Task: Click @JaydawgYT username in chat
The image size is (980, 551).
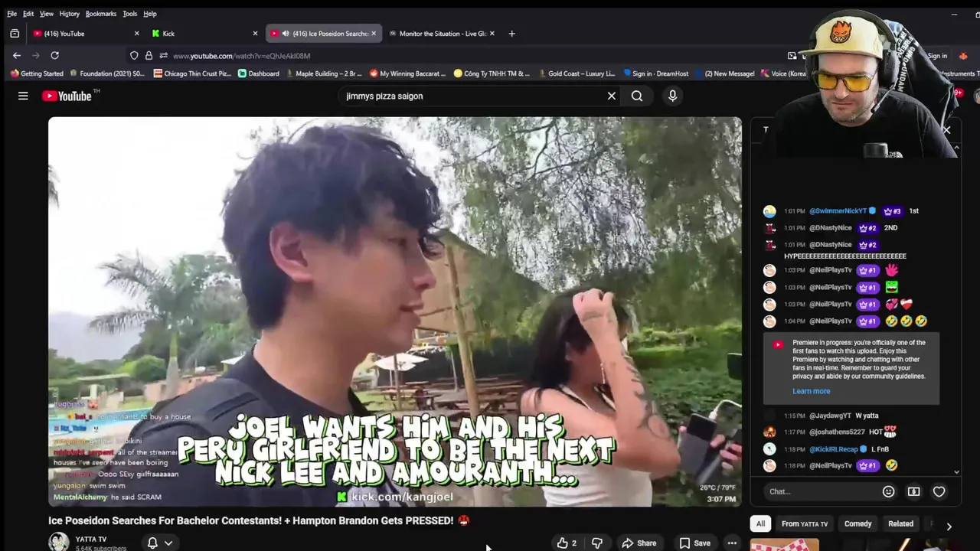Action: click(x=830, y=416)
